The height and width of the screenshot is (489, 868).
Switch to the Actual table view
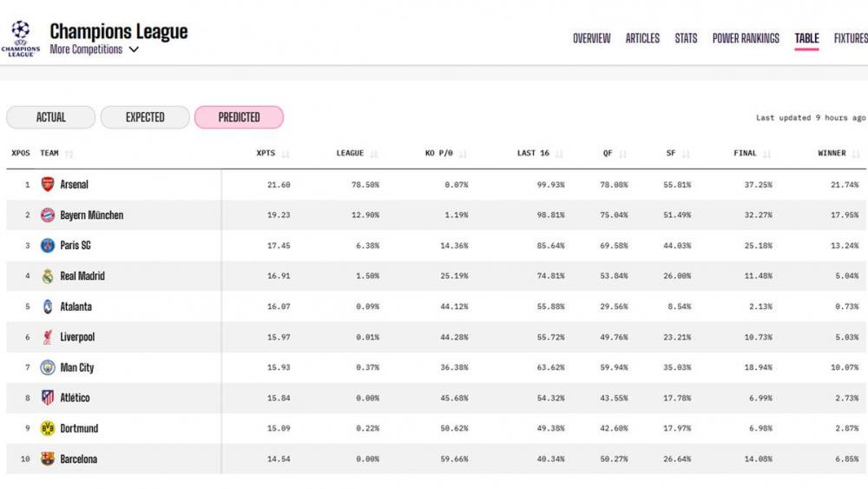[x=50, y=117]
